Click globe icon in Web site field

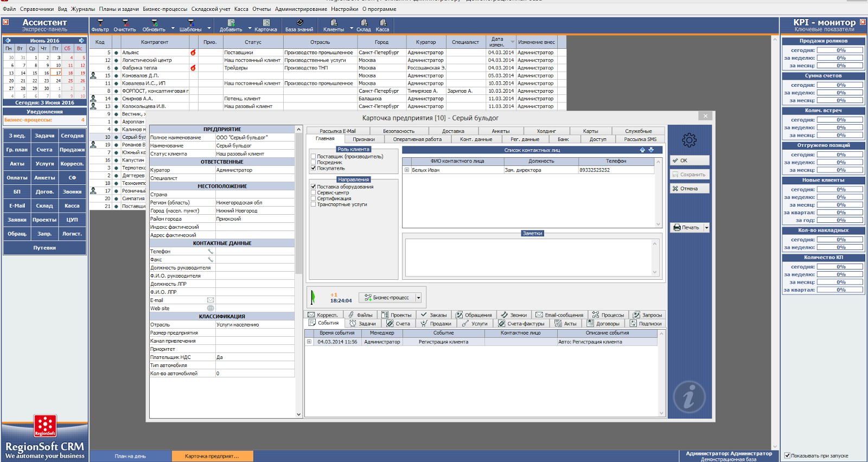210,309
